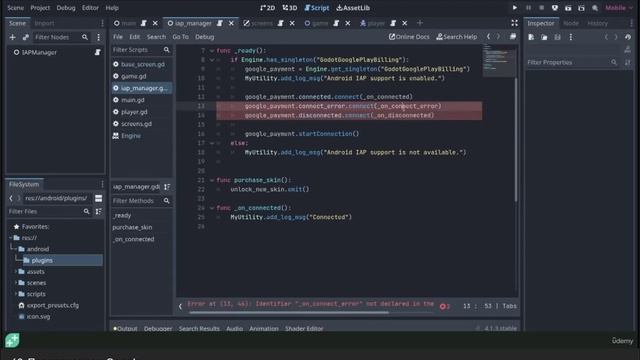Open game.gd in the script list
This screenshot has height=360, width=640.
(x=134, y=76)
